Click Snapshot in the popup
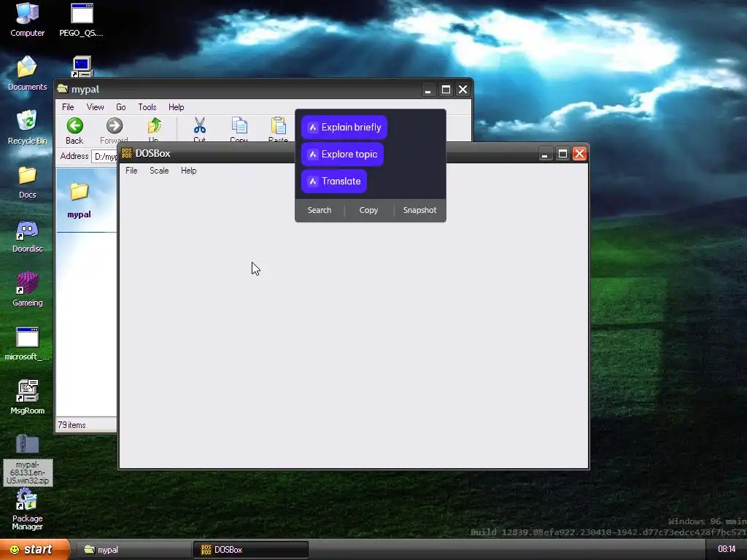This screenshot has width=747, height=560. 419,210
